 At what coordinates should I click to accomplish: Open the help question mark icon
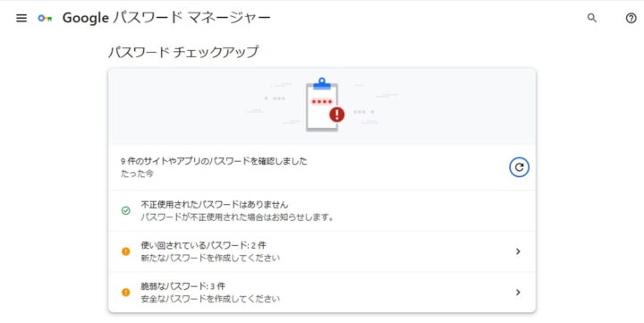click(631, 18)
